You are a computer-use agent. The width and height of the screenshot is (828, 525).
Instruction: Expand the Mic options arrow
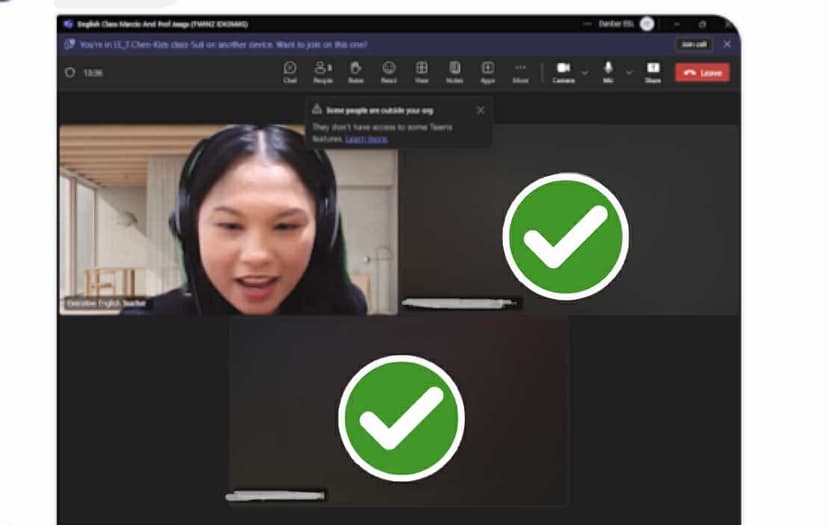629,72
